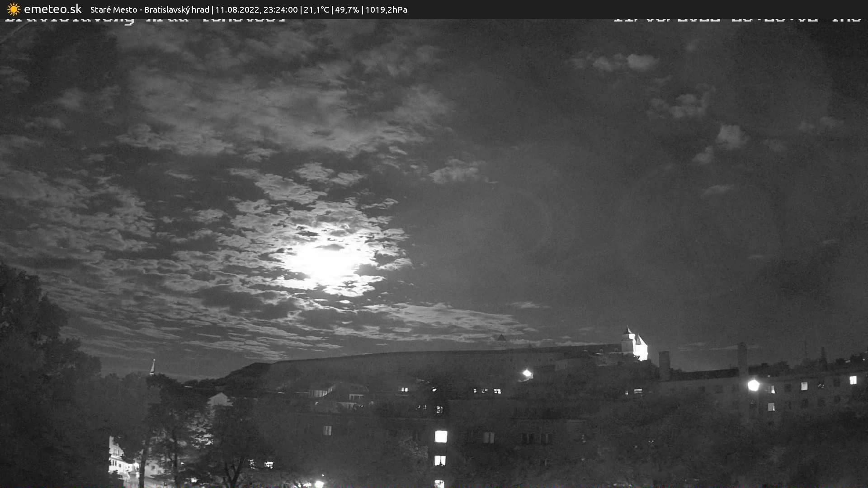Click the street lamp below the castle hill
The image size is (868, 488).
click(527, 373)
